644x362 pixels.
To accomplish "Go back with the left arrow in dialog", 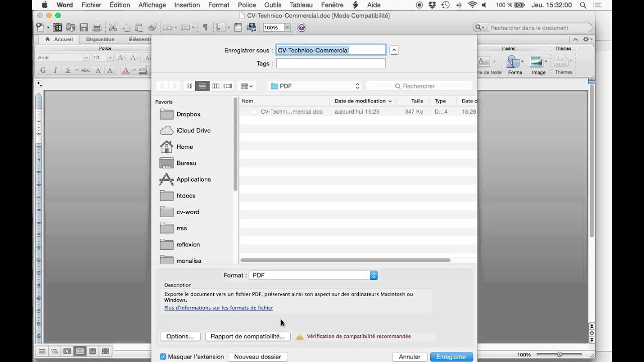I will 162,86.
